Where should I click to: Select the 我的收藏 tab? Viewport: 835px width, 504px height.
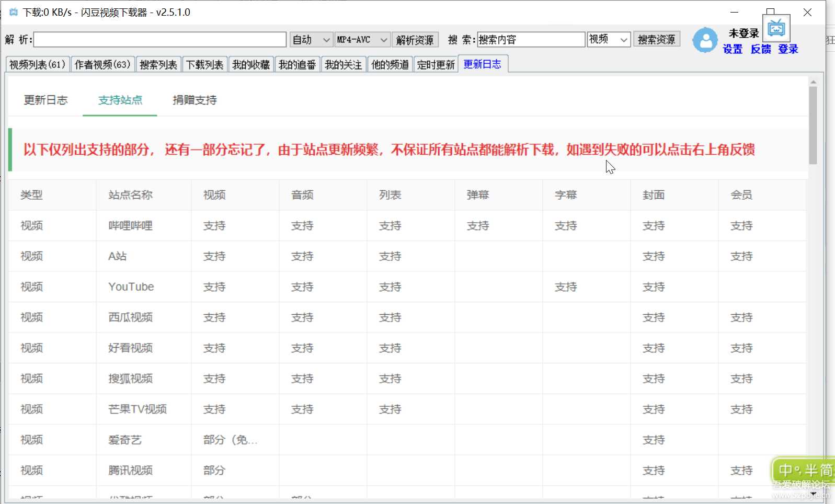[x=251, y=64]
